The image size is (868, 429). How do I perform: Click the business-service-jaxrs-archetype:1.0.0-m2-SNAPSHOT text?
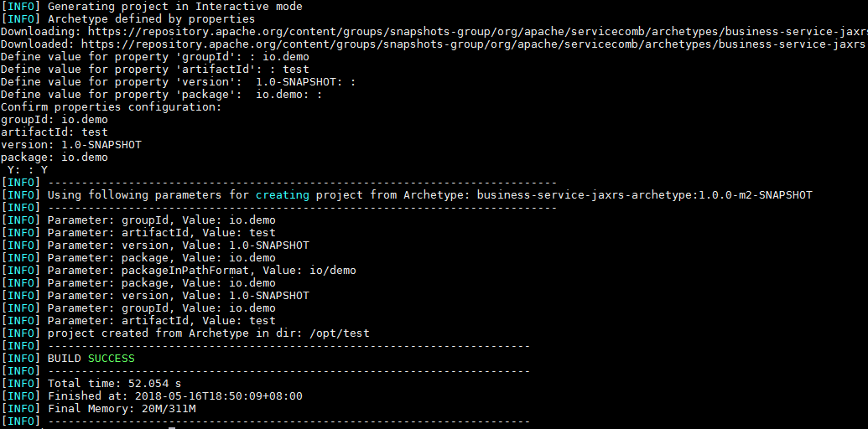pos(644,194)
